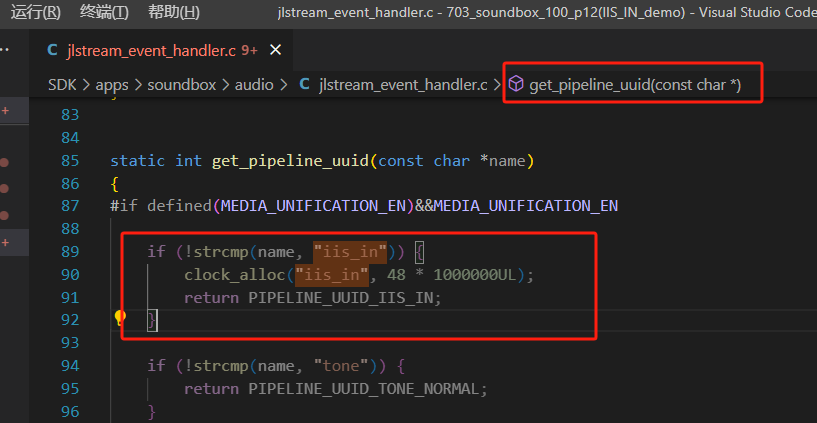
Task: Expand the SDK breadcrumb folder
Action: [x=61, y=84]
